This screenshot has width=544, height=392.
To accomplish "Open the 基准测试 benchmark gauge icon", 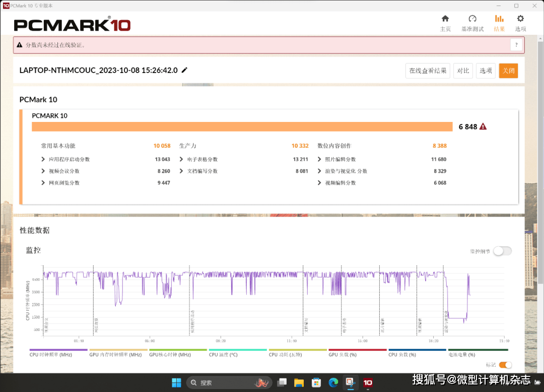I will click(x=472, y=19).
